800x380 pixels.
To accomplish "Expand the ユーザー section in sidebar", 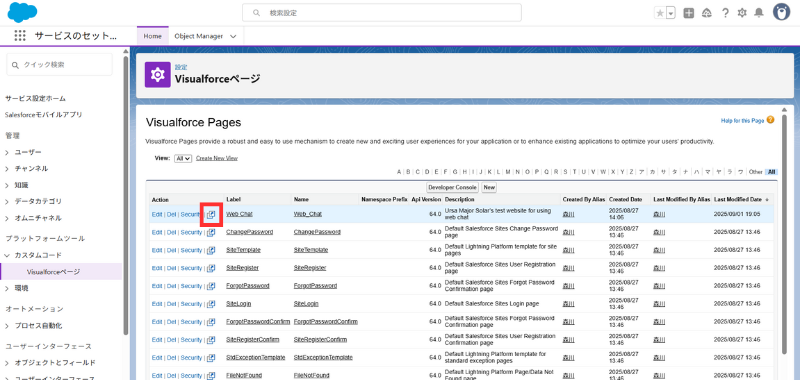I will [8, 153].
